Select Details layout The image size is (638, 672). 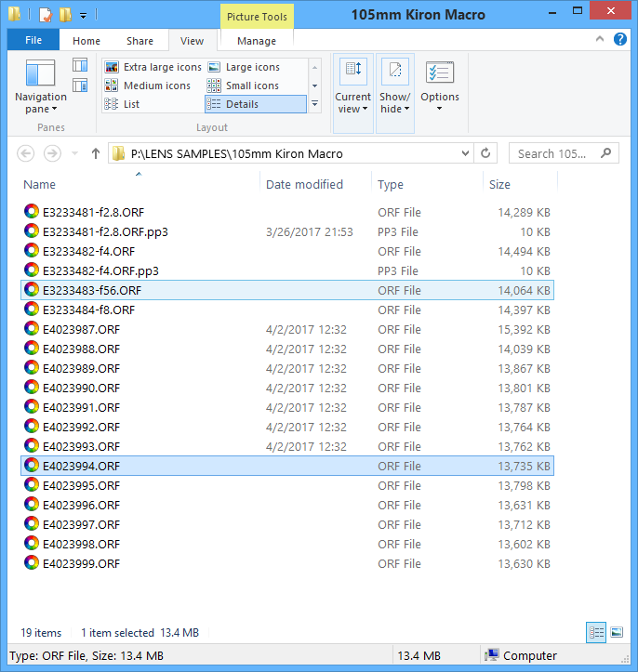(256, 104)
